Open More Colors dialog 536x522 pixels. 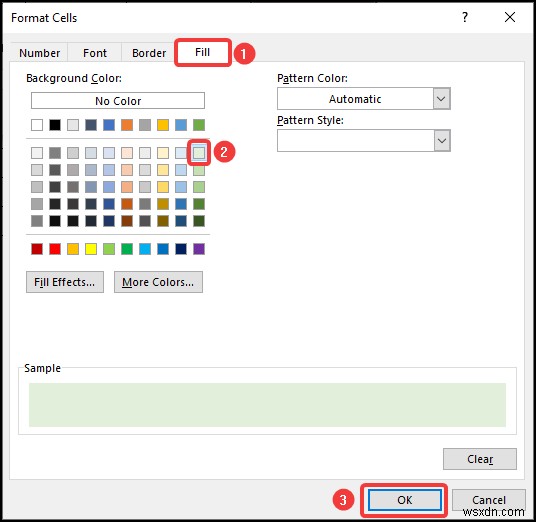(158, 282)
